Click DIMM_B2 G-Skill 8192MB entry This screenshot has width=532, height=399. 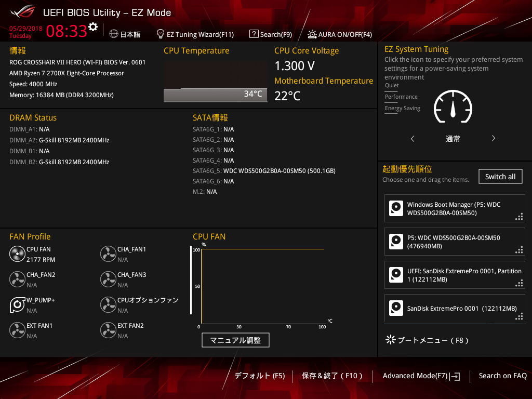coord(59,162)
